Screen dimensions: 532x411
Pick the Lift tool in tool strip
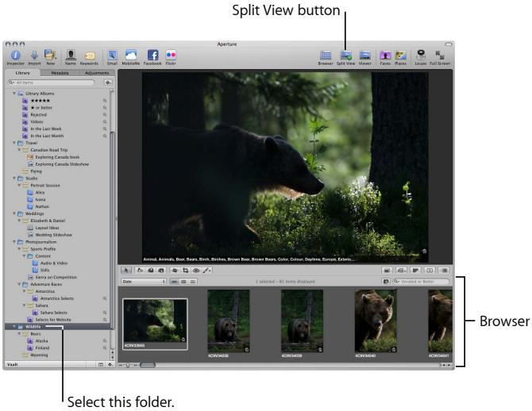[151, 271]
